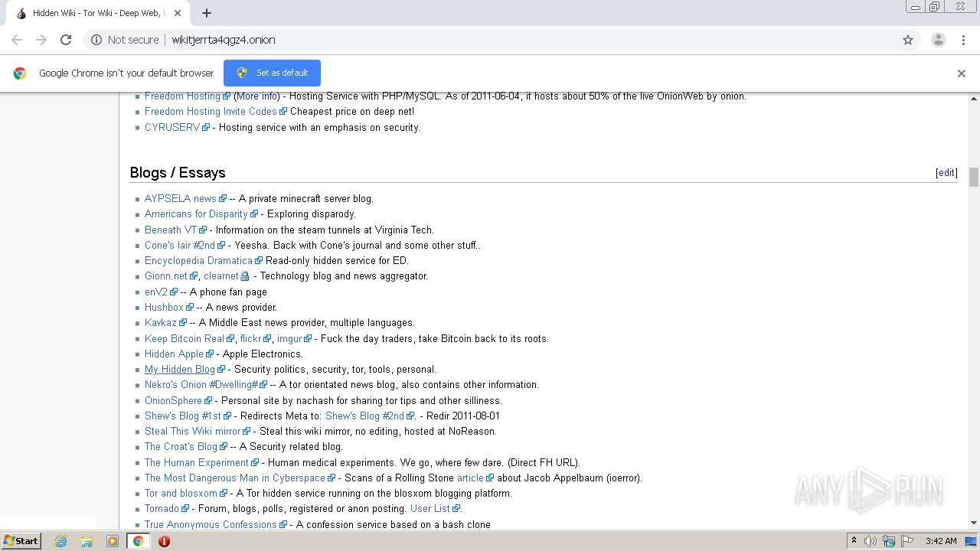Select the Hidden Wiki browser tab
Image resolution: width=980 pixels, height=551 pixels.
click(100, 13)
